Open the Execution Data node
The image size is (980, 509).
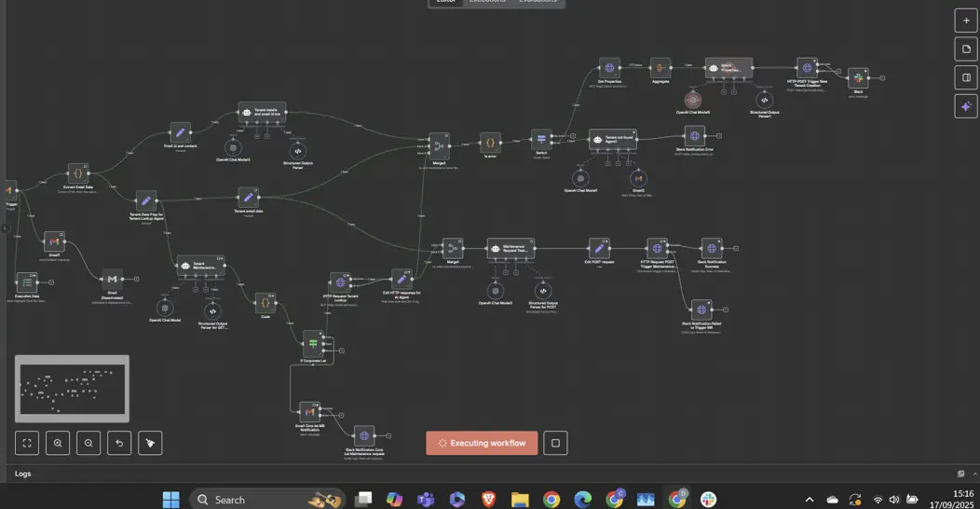point(27,282)
